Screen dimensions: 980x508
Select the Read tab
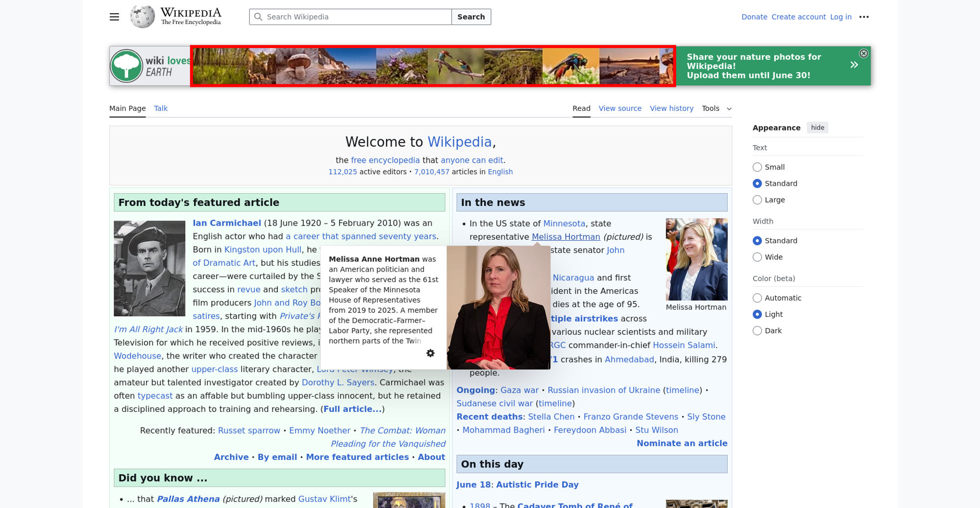(581, 108)
